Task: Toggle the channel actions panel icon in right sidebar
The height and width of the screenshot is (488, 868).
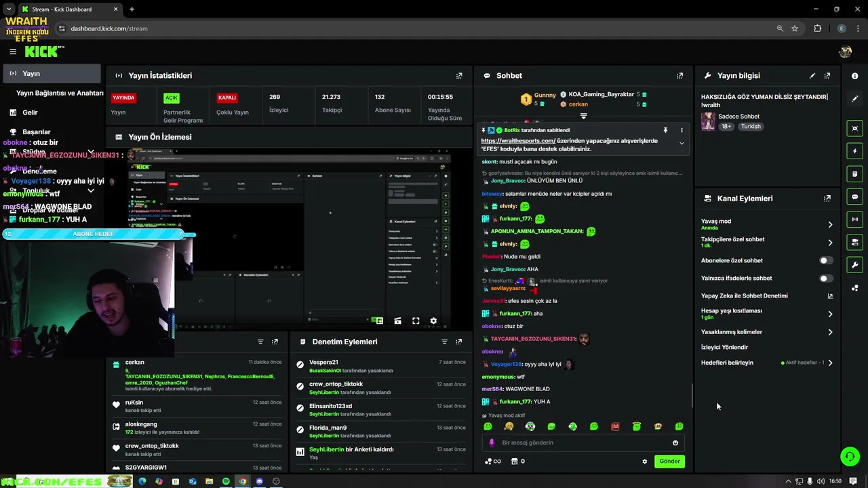Action: pos(855,242)
